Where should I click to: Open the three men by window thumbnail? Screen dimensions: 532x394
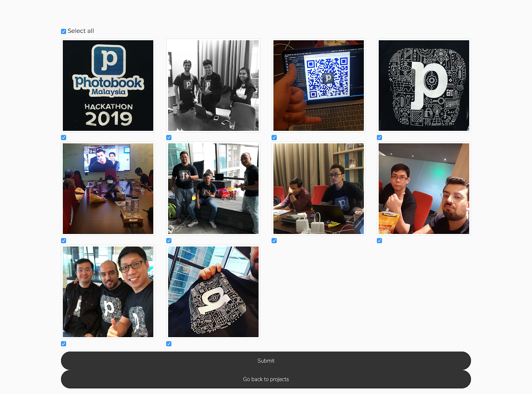click(213, 189)
